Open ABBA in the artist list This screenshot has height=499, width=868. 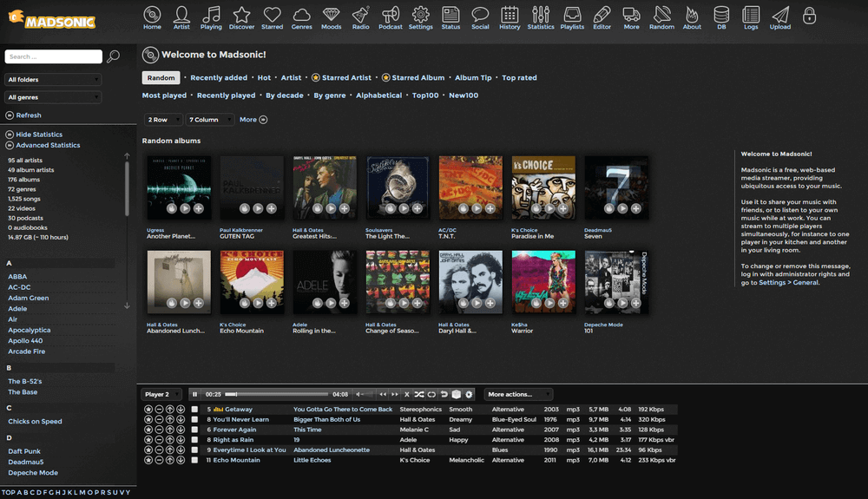click(17, 277)
